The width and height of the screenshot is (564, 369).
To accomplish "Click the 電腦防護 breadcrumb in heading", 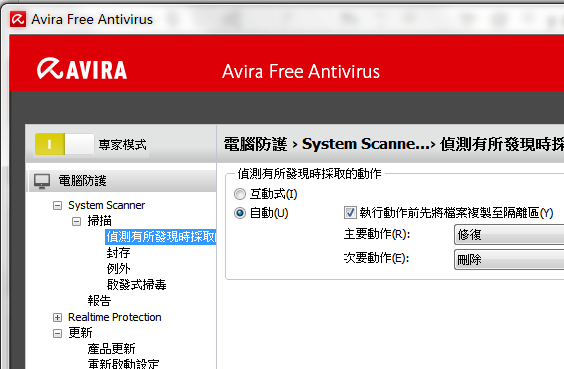I will tap(255, 144).
